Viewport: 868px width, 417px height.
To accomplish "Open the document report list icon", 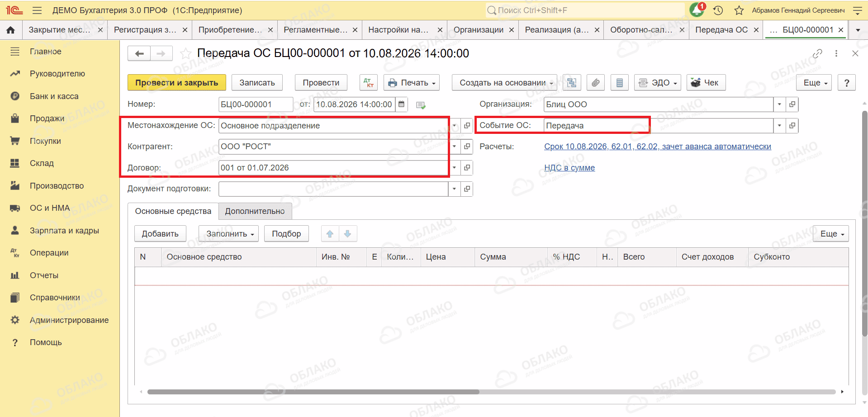I will click(x=620, y=83).
